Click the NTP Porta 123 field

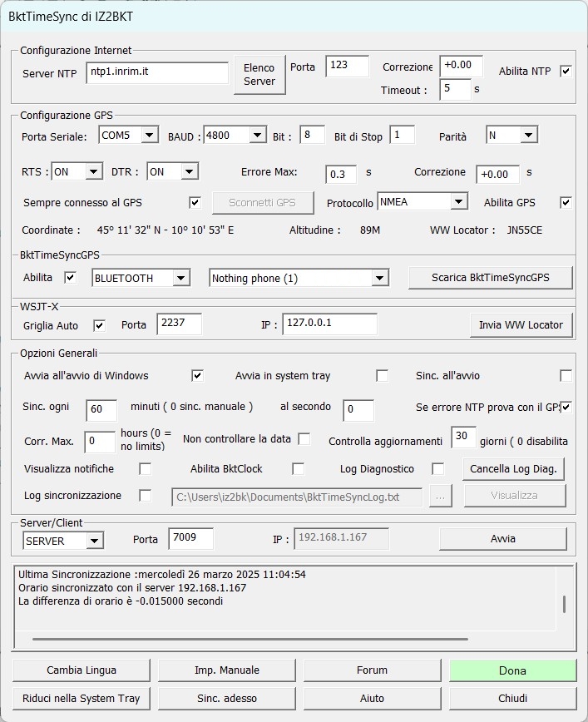tap(347, 67)
